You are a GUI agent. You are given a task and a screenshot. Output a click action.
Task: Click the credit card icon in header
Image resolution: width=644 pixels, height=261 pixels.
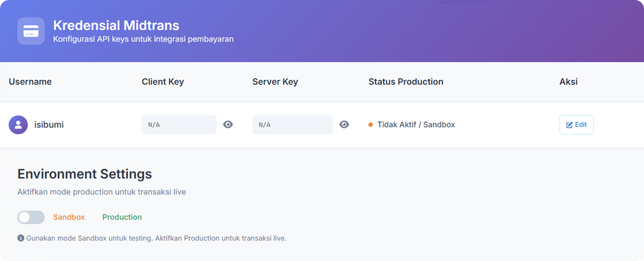31,31
